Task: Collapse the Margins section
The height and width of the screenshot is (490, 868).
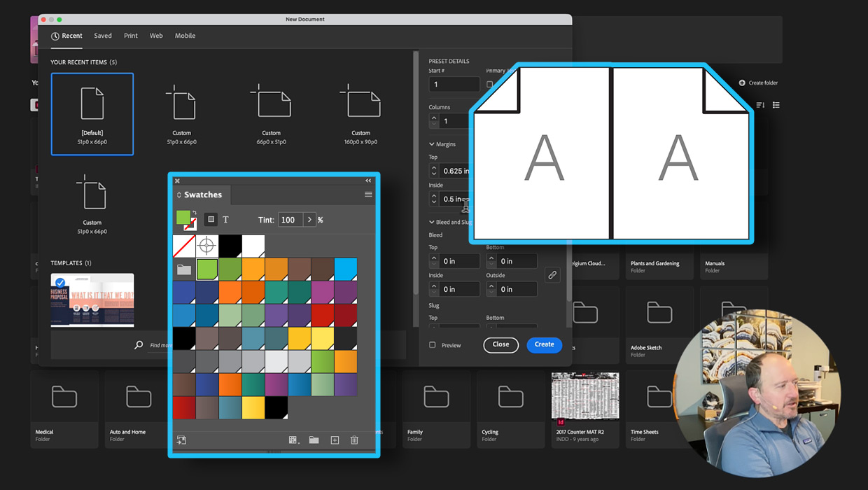Action: pyautogui.click(x=432, y=144)
